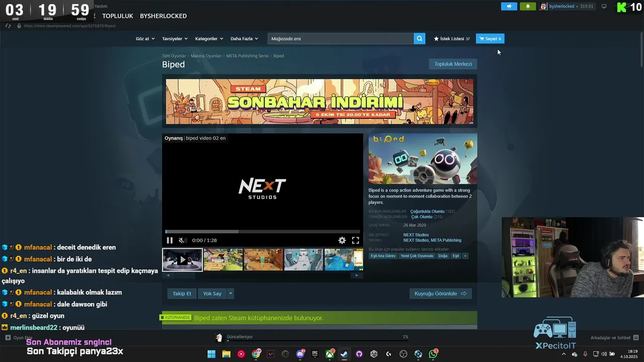Viewport: 644px width, 362px height.
Task: Expand the Daha Fazla dropdown
Action: tap(244, 39)
